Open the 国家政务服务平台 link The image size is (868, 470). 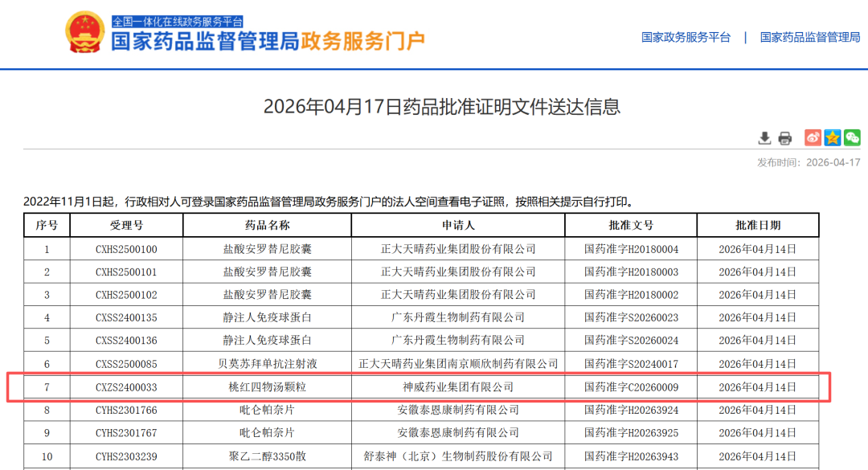pyautogui.click(x=686, y=37)
